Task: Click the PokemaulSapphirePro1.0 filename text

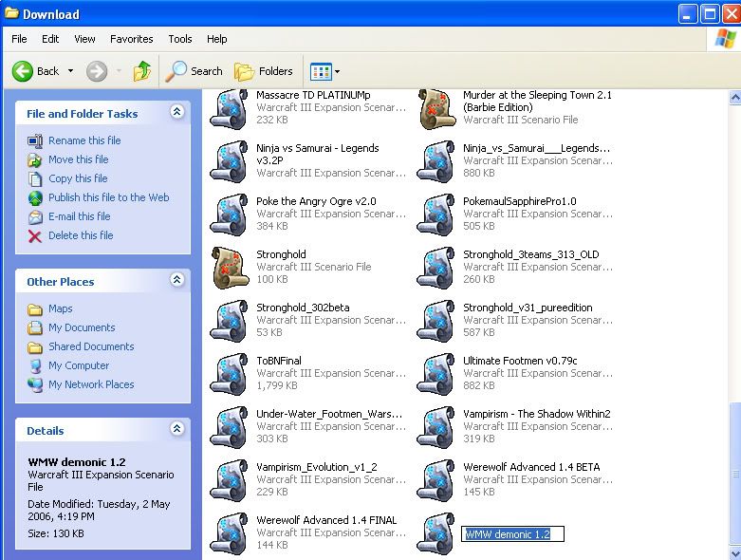Action: [x=520, y=201]
